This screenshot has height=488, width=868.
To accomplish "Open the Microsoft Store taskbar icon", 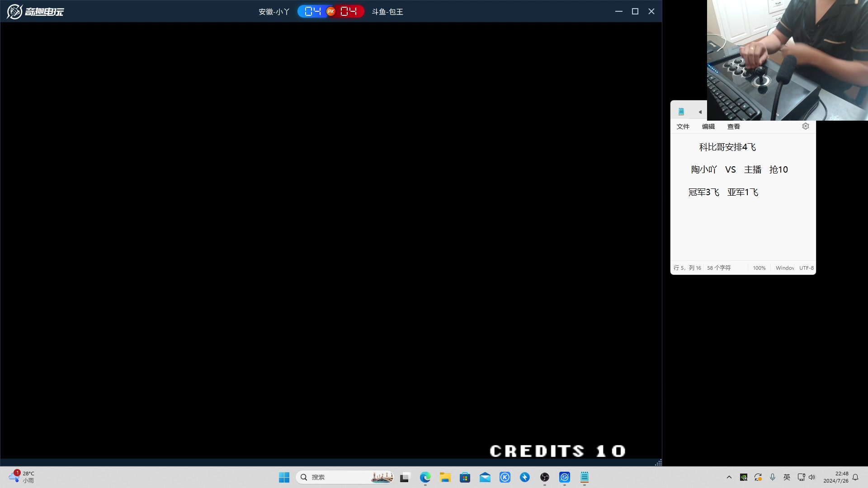I will point(465,477).
